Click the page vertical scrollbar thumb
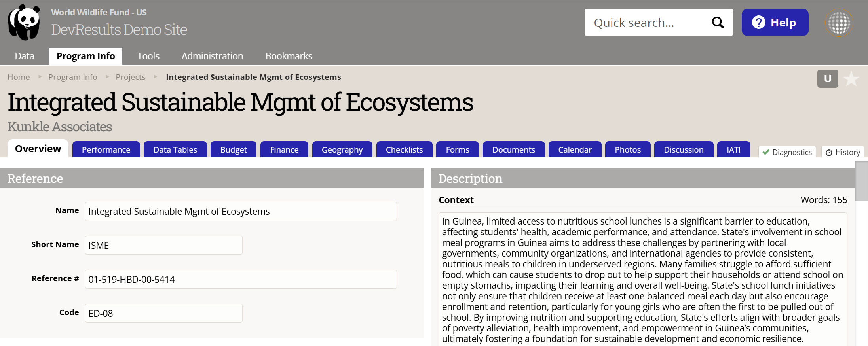 [x=861, y=181]
